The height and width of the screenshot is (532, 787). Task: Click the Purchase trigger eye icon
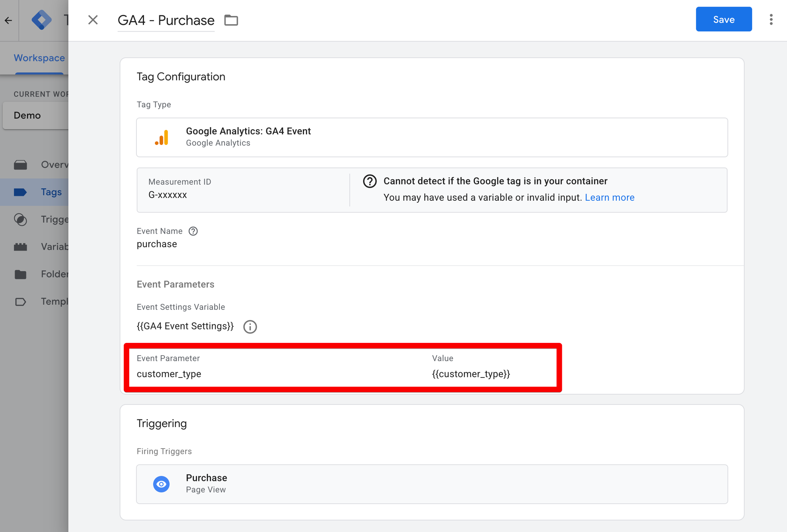(x=161, y=484)
